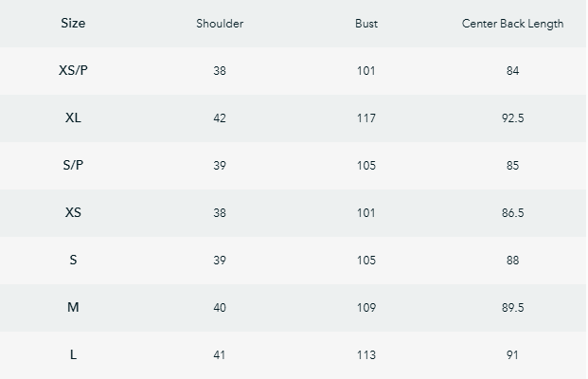Click the M bust value 109
This screenshot has height=379, width=588.
click(x=366, y=308)
